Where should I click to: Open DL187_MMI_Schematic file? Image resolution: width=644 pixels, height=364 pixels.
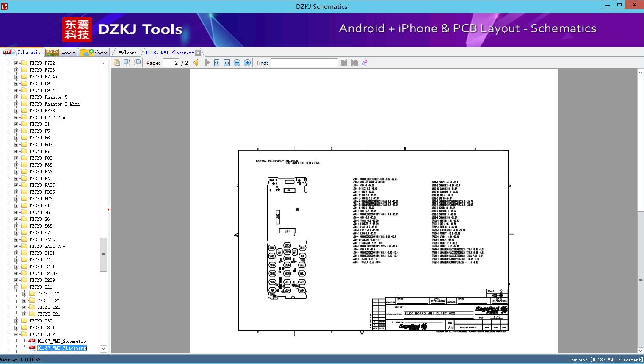(x=61, y=341)
